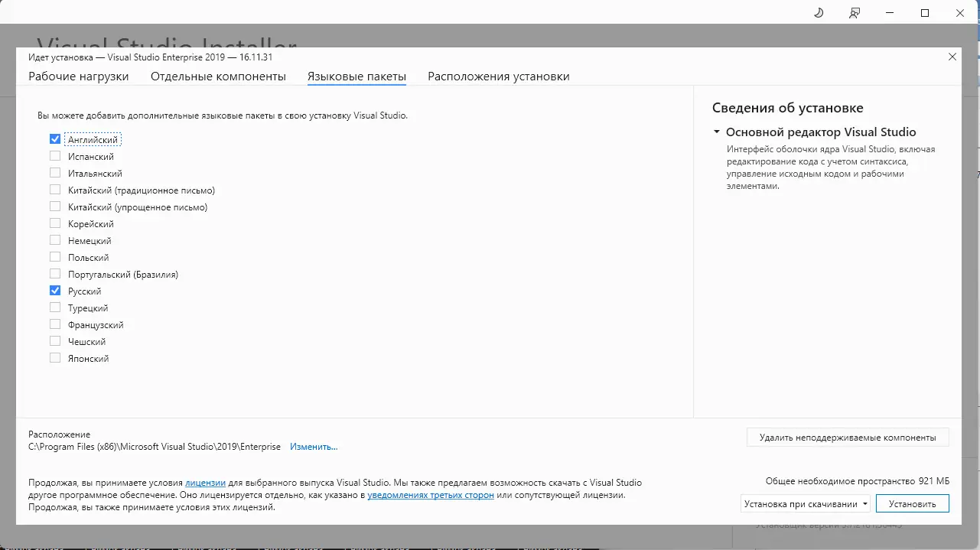Click the Изменить link to change install location
This screenshot has width=980, height=550.
(x=314, y=446)
